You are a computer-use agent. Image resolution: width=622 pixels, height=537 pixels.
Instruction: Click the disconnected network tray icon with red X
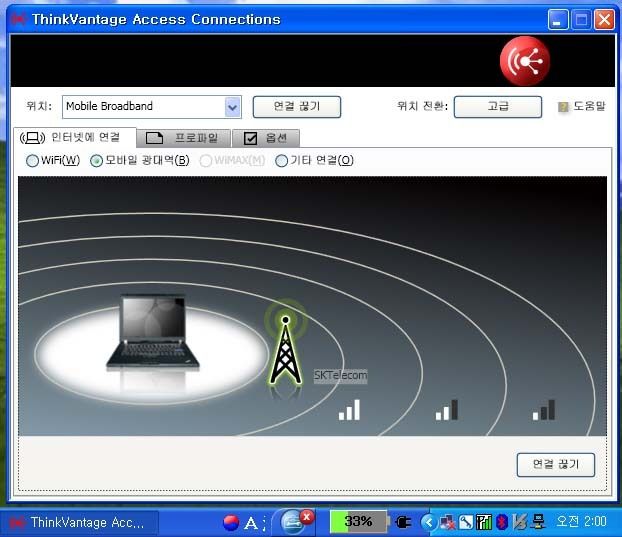point(448,522)
